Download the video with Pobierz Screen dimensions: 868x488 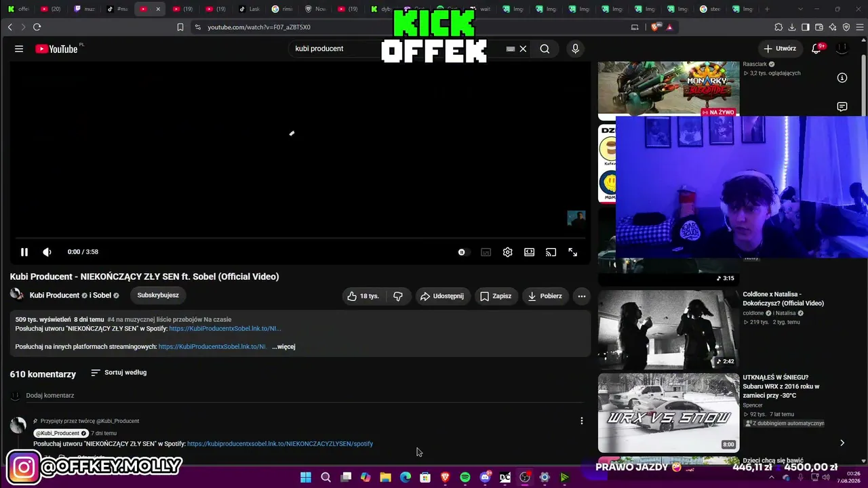click(x=545, y=296)
